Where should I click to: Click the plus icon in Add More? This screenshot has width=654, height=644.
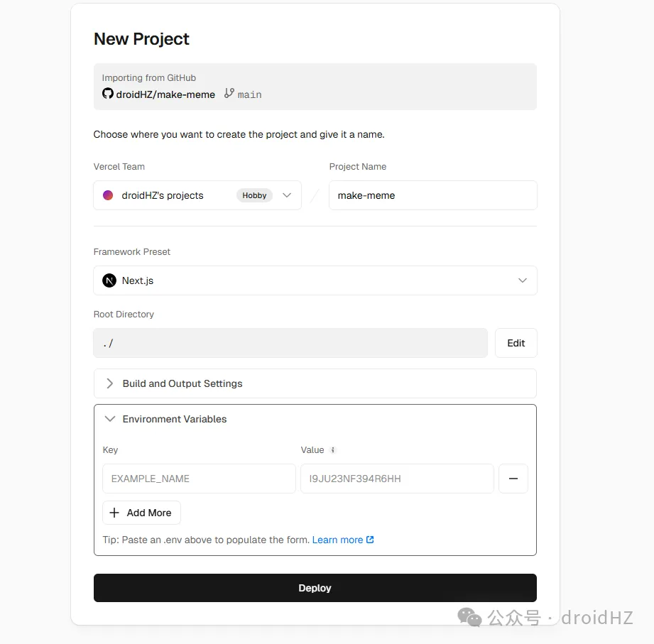pos(114,513)
